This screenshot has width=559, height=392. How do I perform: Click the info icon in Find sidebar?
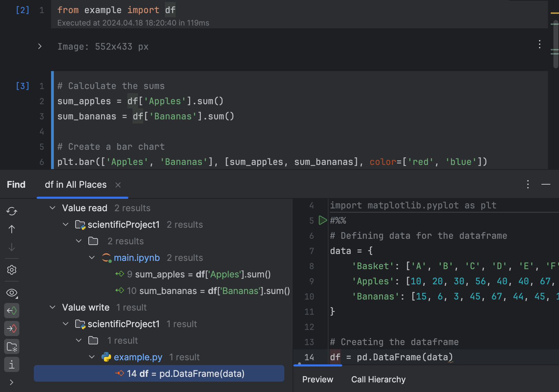[12, 364]
